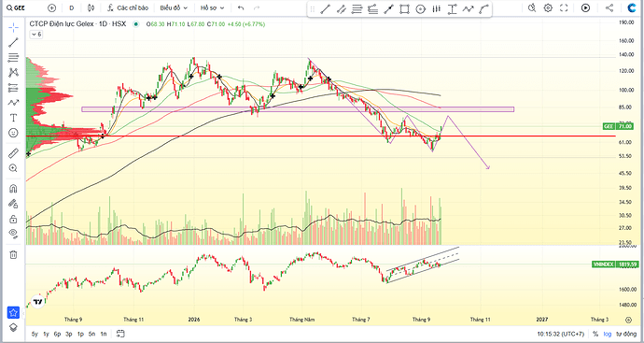Toggle tự động auto scale
Image resolution: width=644 pixels, height=343 pixels.
point(625,334)
